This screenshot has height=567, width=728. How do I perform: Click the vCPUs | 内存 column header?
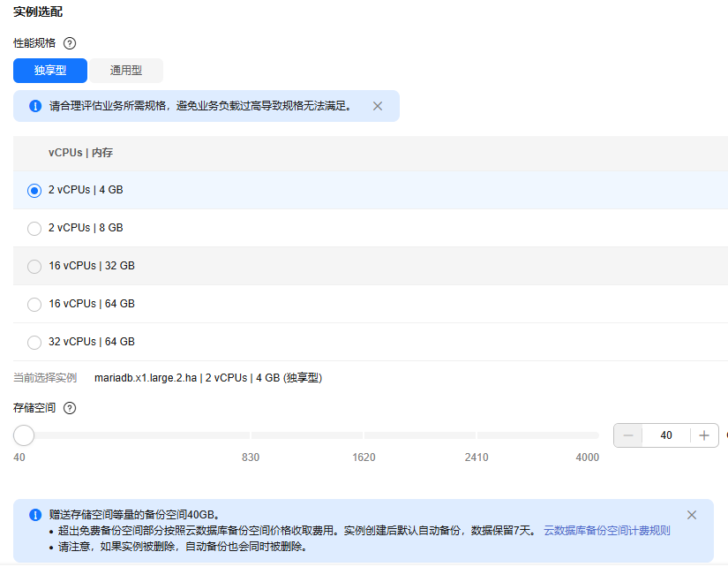[80, 153]
